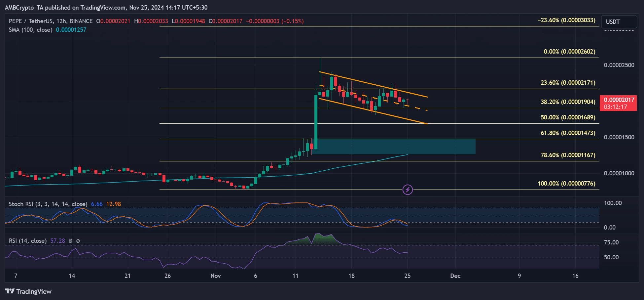The image size is (644, 300).
Task: Select the 0.00% (0.00002602) Fibonacci label
Action: click(569, 52)
